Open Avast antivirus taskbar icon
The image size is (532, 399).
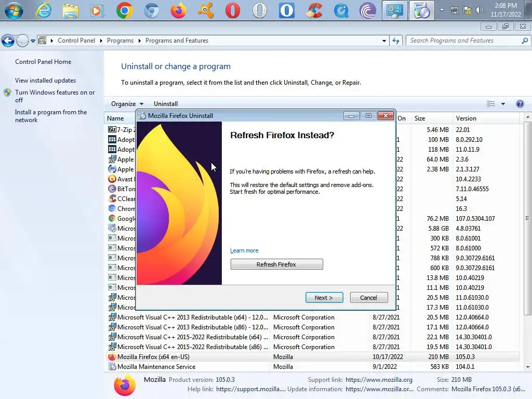206,10
